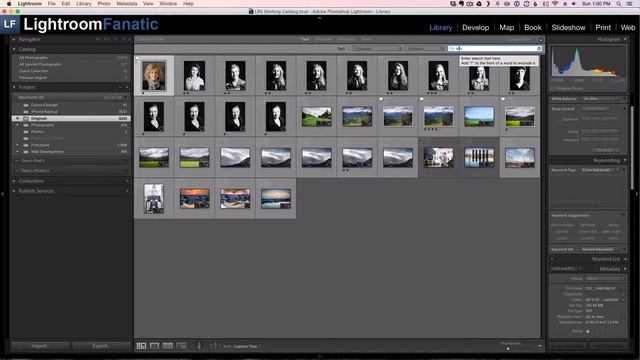Select Previous Import in Catalog

point(33,78)
